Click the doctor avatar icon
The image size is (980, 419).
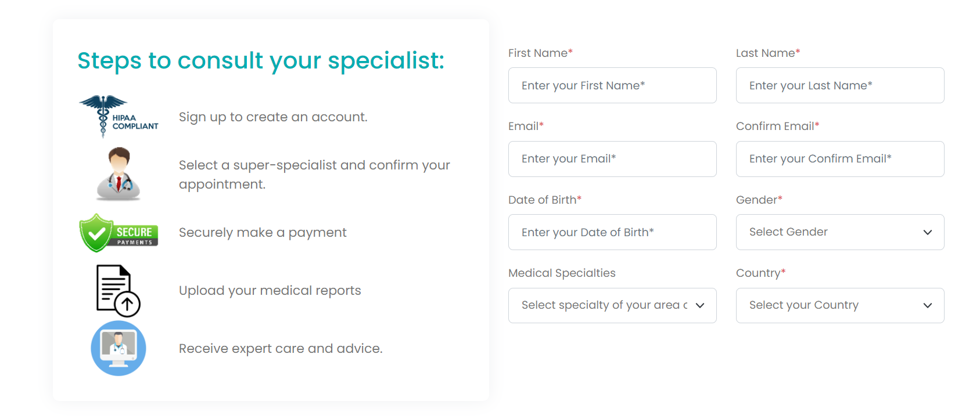119,174
